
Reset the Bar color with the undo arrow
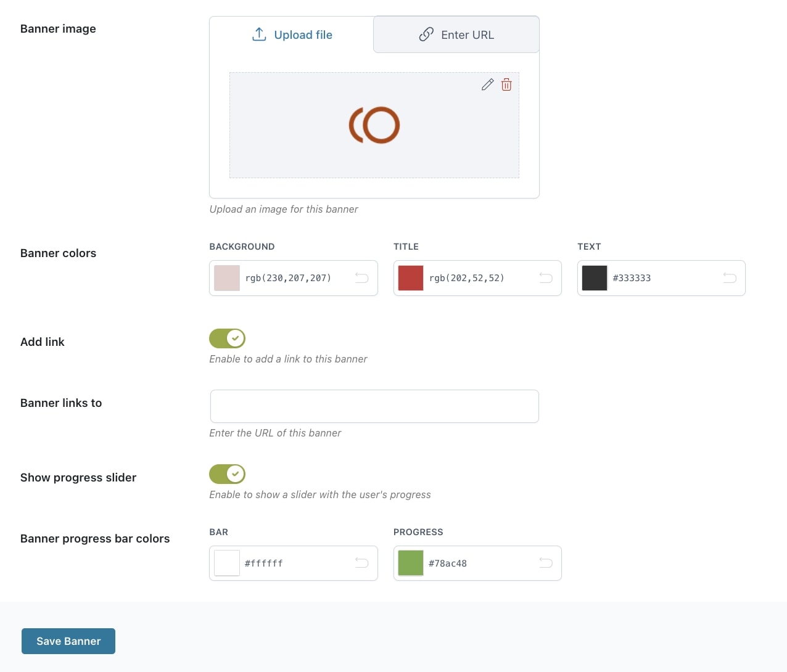tap(361, 563)
